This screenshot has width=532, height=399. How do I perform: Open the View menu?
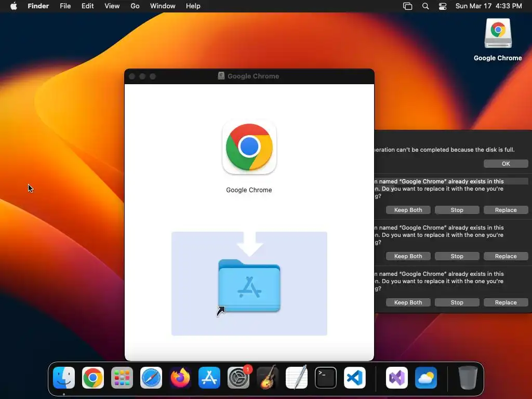click(112, 6)
